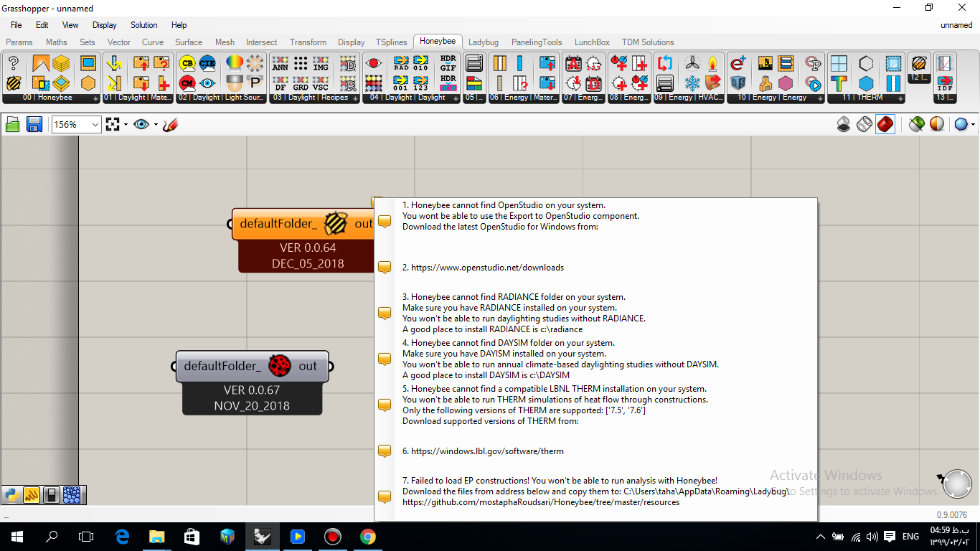The width and height of the screenshot is (980, 551).
Task: Switch to the PanelingTools tab
Action: 537,42
